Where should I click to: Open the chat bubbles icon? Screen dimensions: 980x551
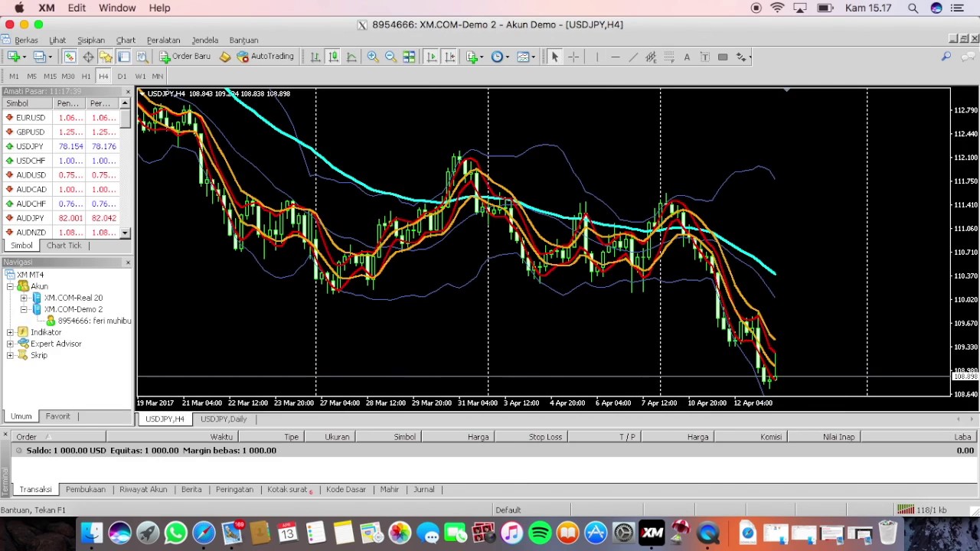[968, 57]
